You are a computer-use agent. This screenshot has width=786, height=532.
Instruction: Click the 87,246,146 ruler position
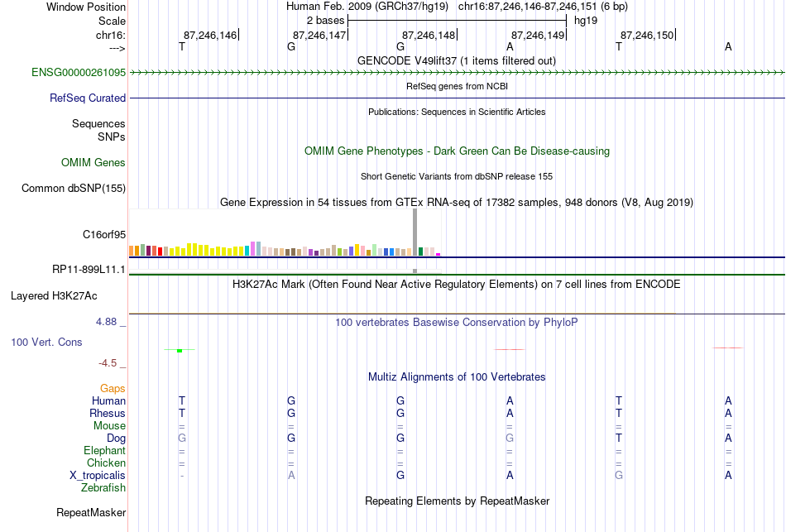point(210,35)
